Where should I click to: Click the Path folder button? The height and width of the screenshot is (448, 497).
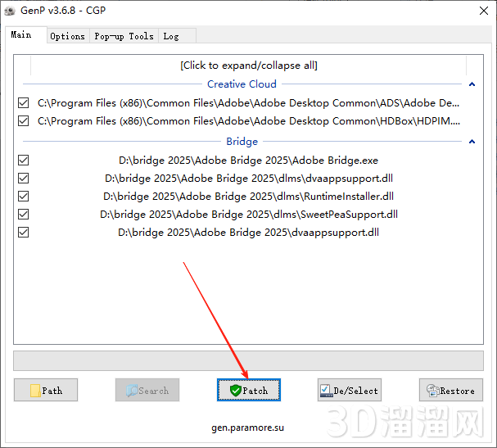[46, 390]
